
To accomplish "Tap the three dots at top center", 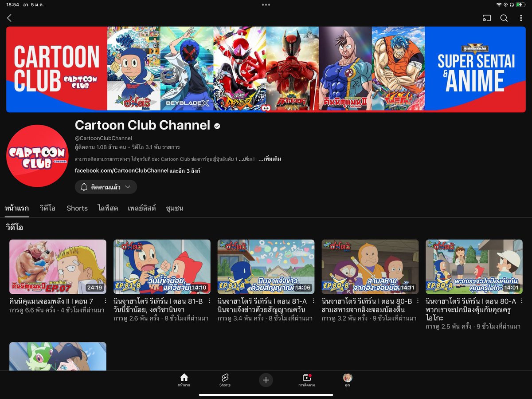I will [x=266, y=4].
